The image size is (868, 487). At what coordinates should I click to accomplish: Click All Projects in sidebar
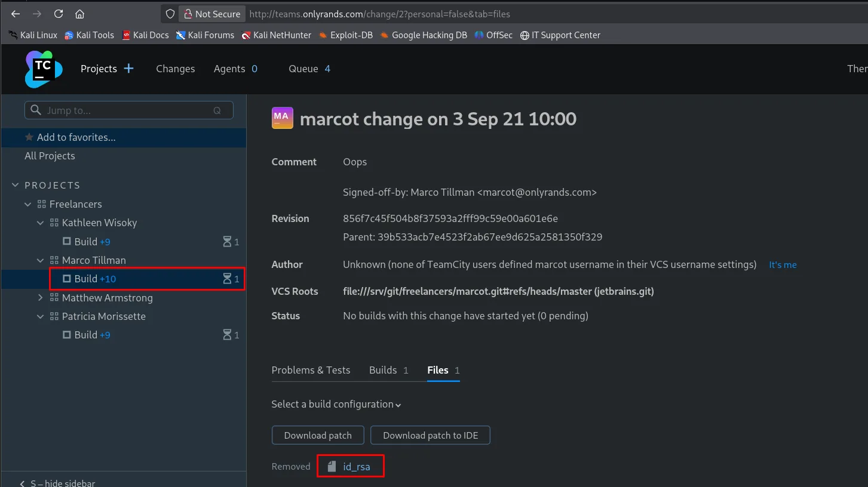click(50, 156)
